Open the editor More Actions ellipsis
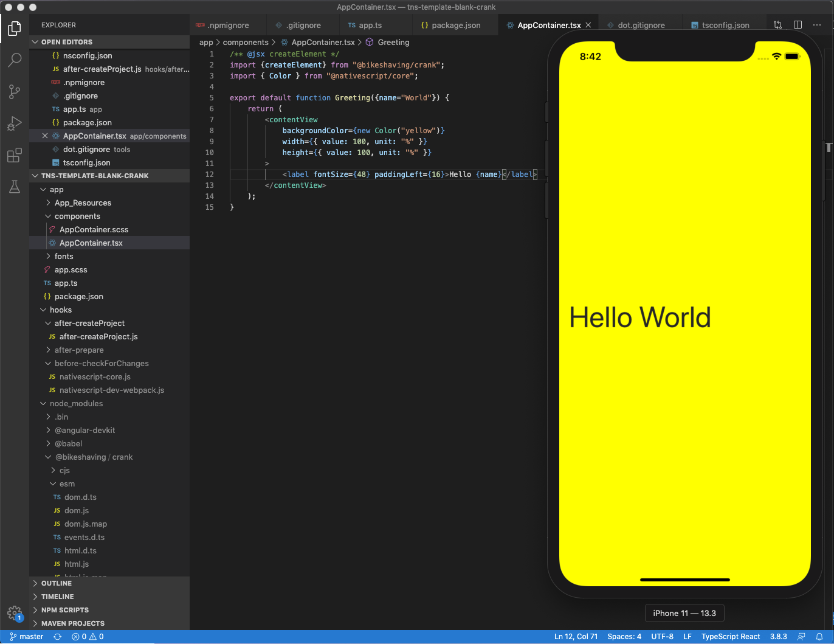The height and width of the screenshot is (644, 834). tap(817, 25)
